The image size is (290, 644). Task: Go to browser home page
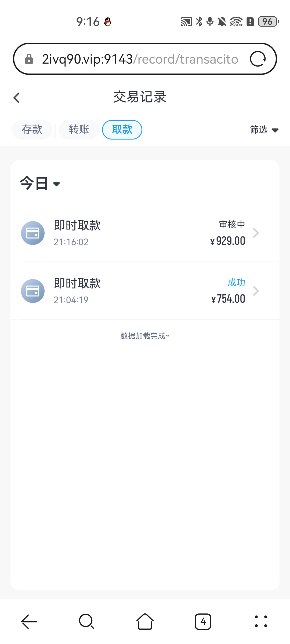(145, 621)
